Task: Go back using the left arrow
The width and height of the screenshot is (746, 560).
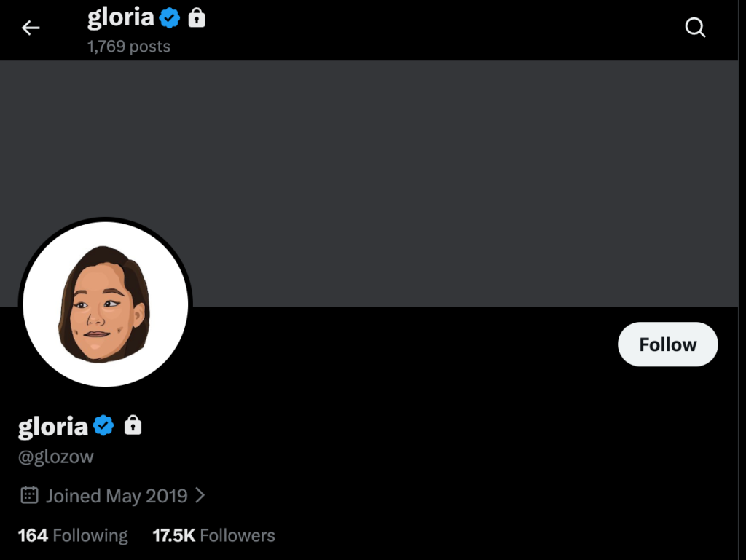Action: 31,28
